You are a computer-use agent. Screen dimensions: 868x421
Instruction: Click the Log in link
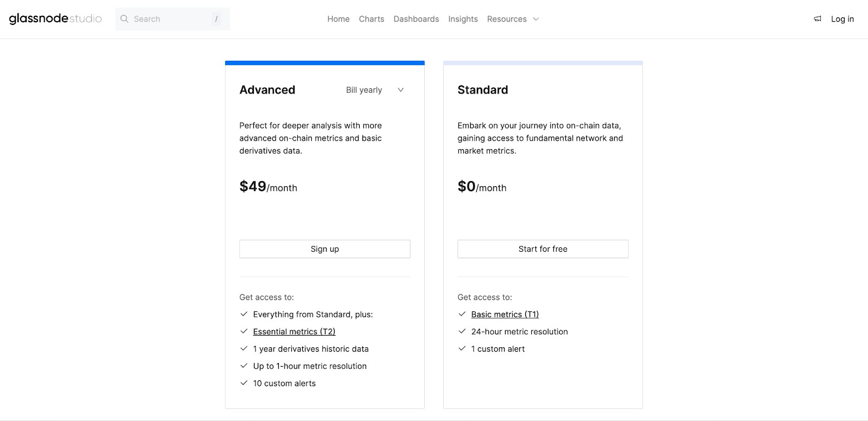[x=843, y=19]
